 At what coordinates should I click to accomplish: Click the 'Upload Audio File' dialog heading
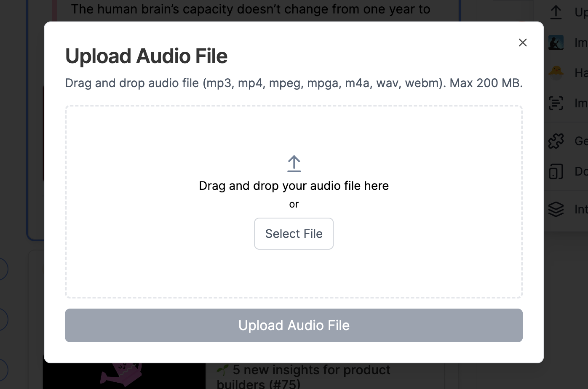(146, 56)
